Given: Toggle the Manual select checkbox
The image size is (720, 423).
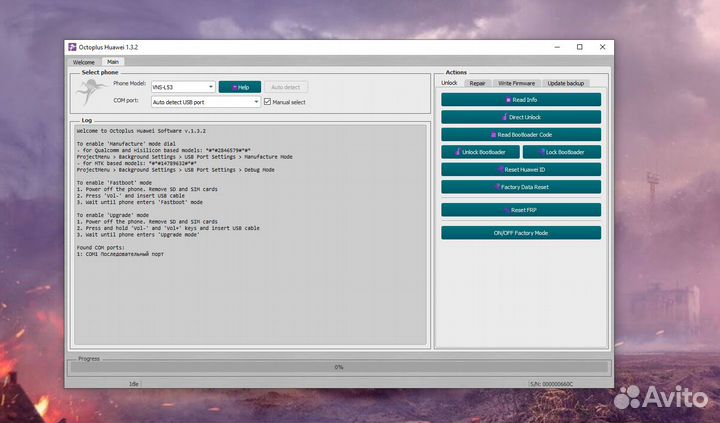Looking at the screenshot, I should [267, 102].
